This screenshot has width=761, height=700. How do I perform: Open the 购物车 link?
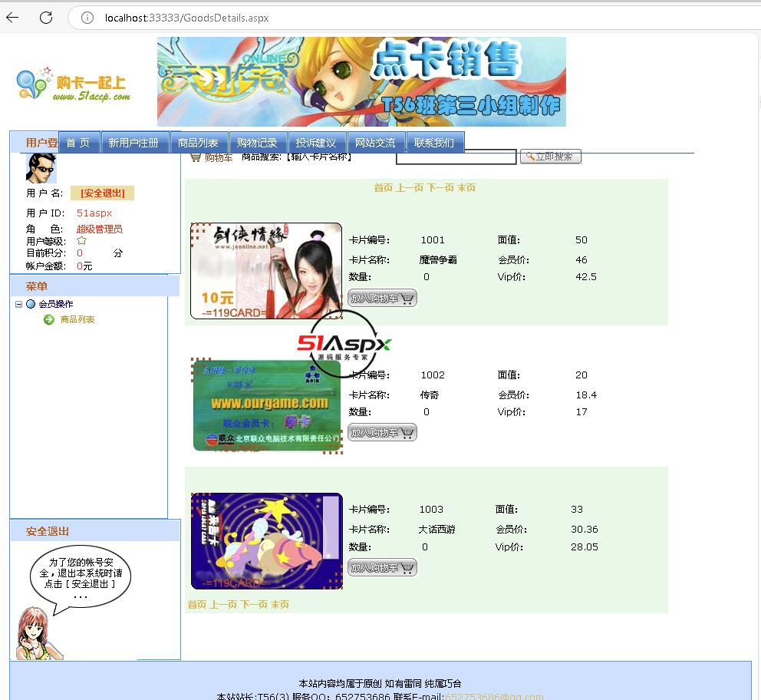[219, 158]
